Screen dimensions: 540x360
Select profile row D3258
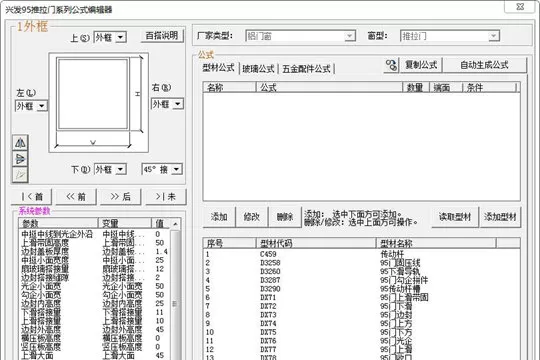pos(361,263)
